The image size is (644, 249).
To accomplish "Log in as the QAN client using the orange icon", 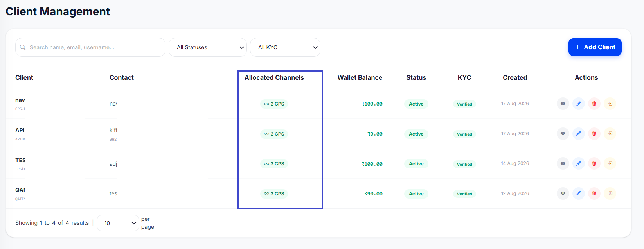I will 610,193.
